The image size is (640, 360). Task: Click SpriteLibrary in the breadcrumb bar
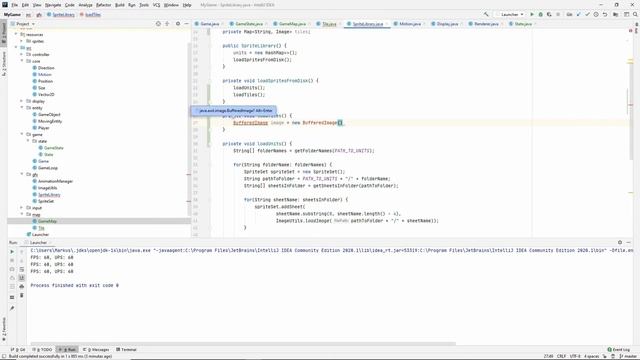click(x=61, y=14)
